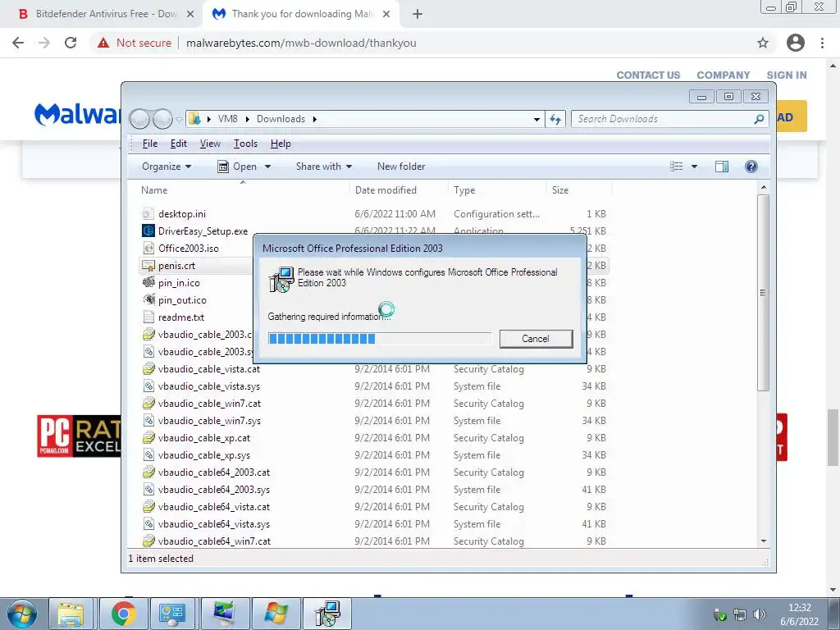Click the Windows Installer taskbar icon
840x630 pixels.
[327, 614]
